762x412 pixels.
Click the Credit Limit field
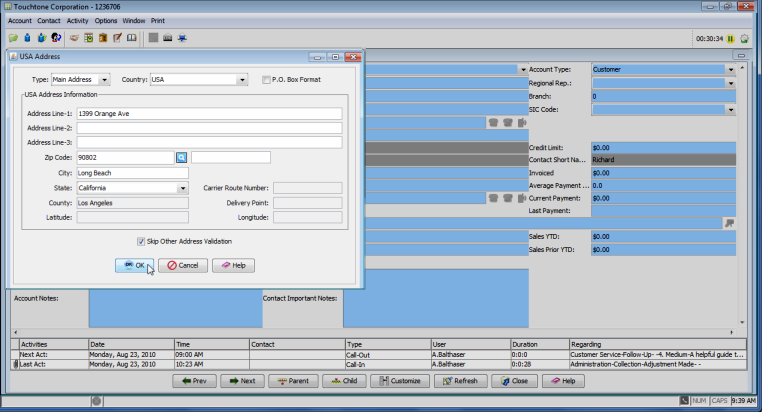[x=663, y=148]
